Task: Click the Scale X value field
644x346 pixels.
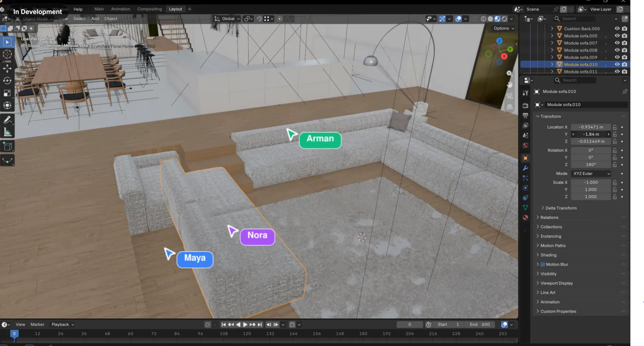Action: point(591,182)
